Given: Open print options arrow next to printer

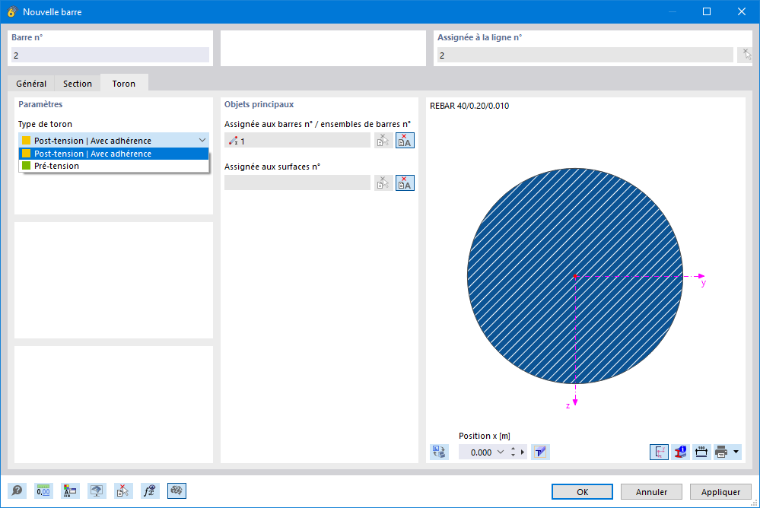Looking at the screenshot, I should pos(736,452).
